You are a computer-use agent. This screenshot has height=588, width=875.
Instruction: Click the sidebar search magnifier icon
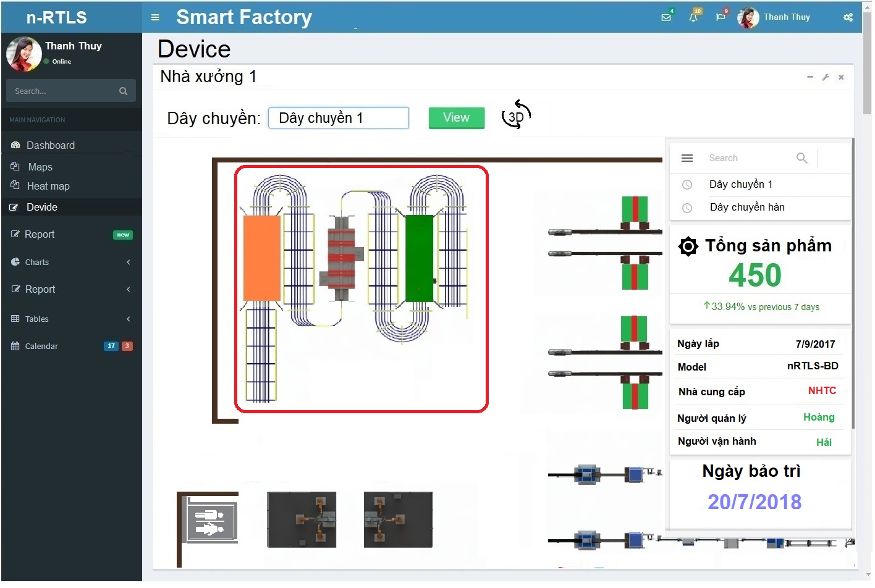[123, 91]
